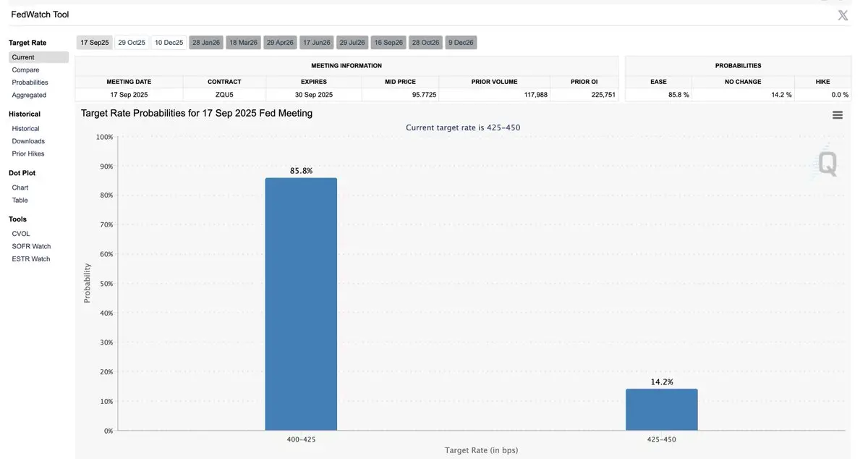Open CVOL under Tools
Image resolution: width=868 pixels, height=459 pixels.
[21, 234]
